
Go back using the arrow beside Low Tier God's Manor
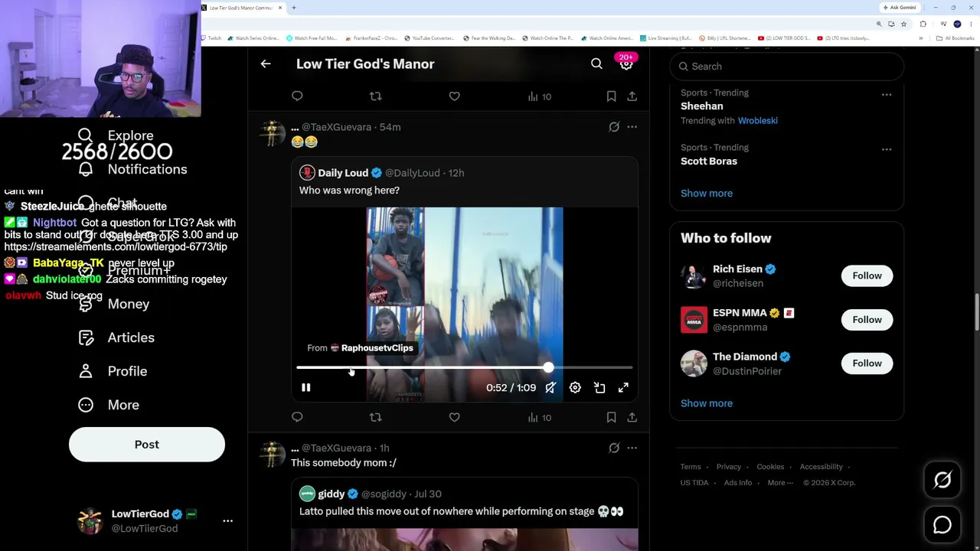[266, 64]
